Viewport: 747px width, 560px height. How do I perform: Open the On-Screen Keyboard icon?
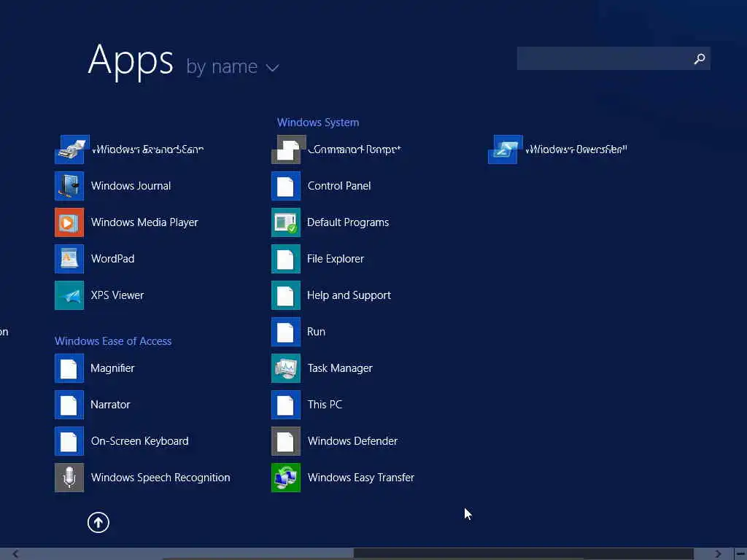[x=69, y=441]
